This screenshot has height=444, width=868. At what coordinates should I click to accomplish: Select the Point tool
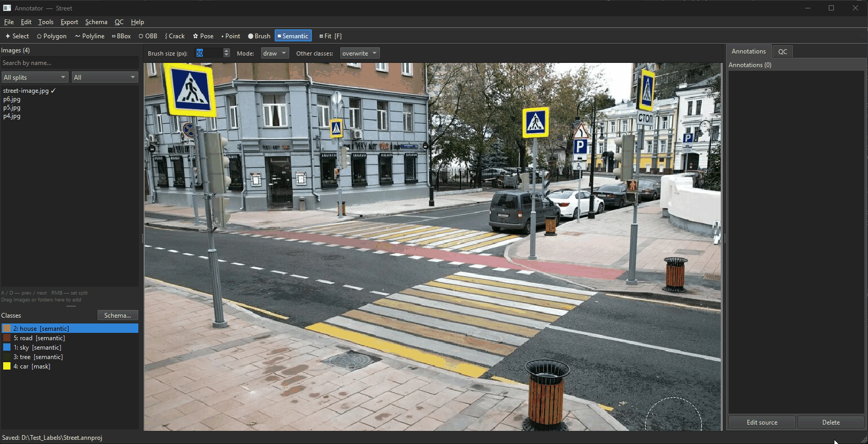click(231, 36)
